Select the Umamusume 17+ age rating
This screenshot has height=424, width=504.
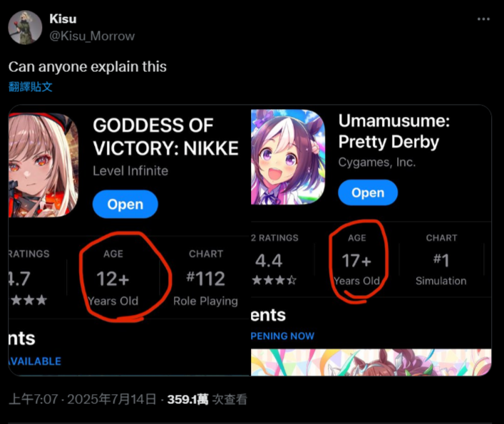356,260
